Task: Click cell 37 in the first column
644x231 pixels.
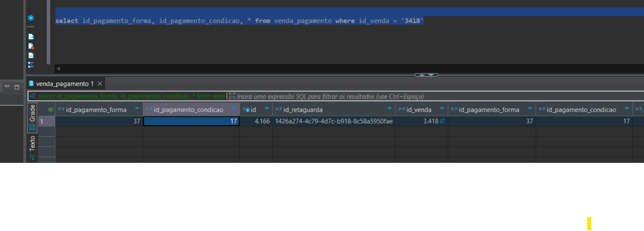Action: (x=99, y=121)
